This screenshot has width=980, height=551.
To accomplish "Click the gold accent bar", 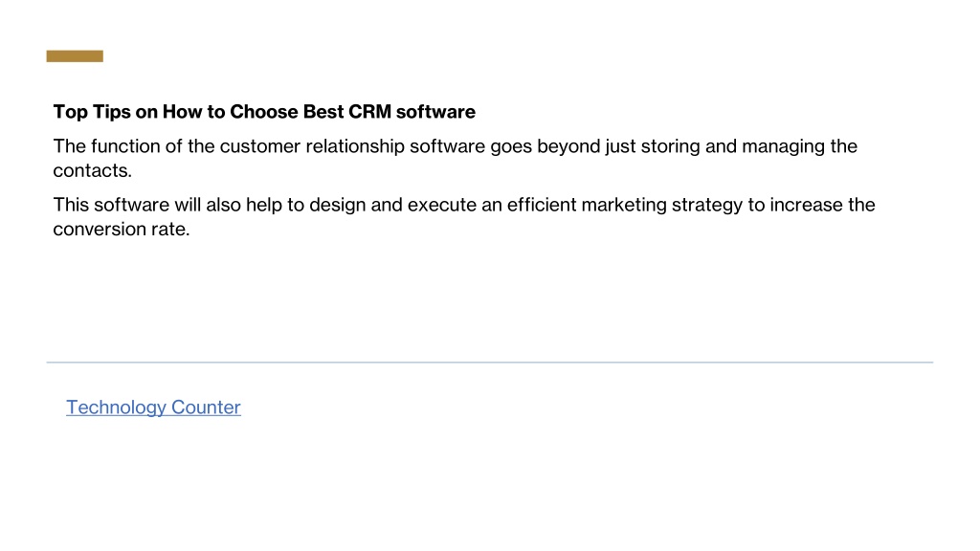I will tap(75, 56).
